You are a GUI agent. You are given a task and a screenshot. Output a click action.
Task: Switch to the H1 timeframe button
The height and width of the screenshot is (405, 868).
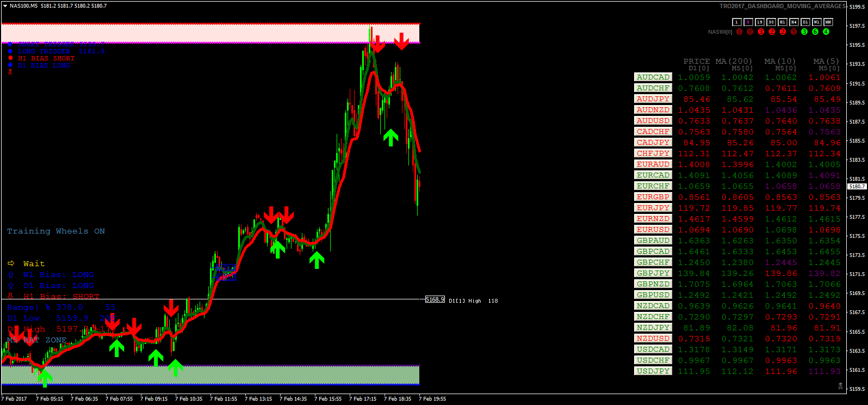coord(783,22)
